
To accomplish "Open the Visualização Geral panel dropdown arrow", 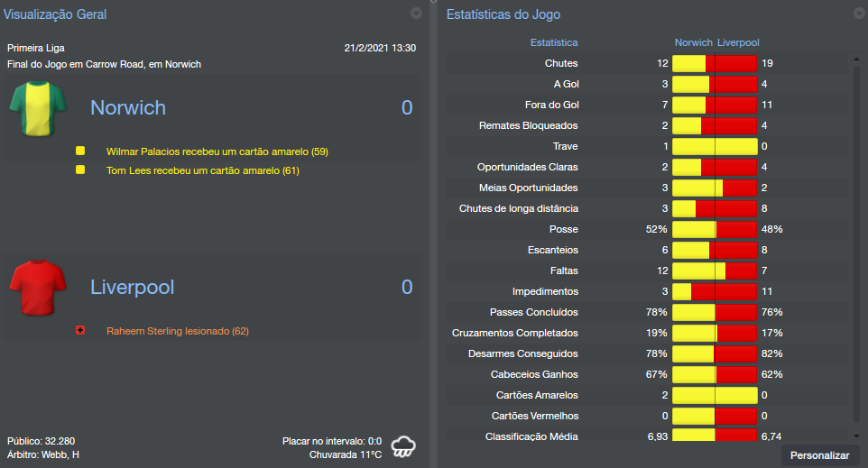I will pos(416,14).
